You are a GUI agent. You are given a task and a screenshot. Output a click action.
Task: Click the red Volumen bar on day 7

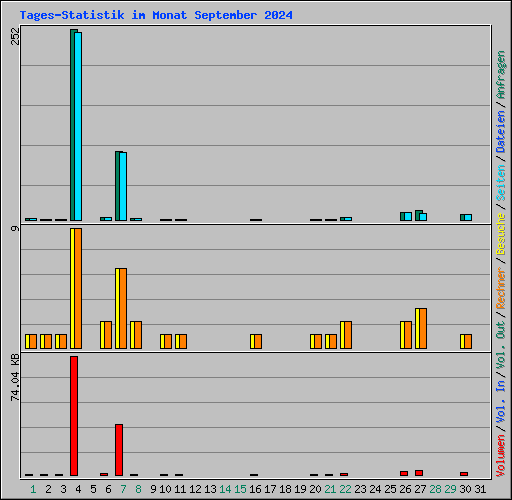(x=119, y=450)
